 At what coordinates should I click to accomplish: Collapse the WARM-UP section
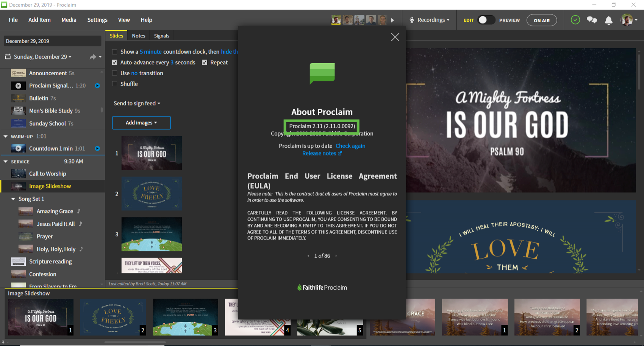[x=5, y=136]
